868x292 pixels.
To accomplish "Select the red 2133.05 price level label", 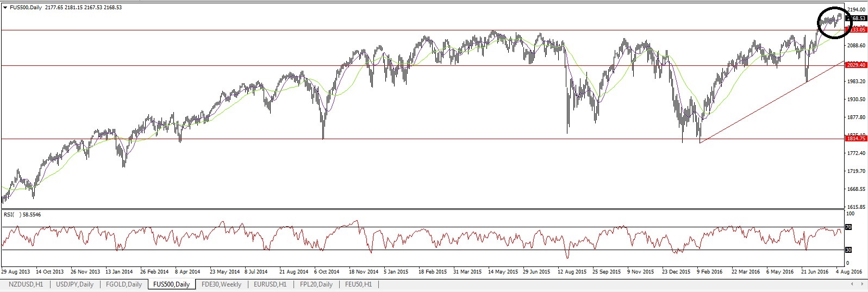I will tap(856, 30).
